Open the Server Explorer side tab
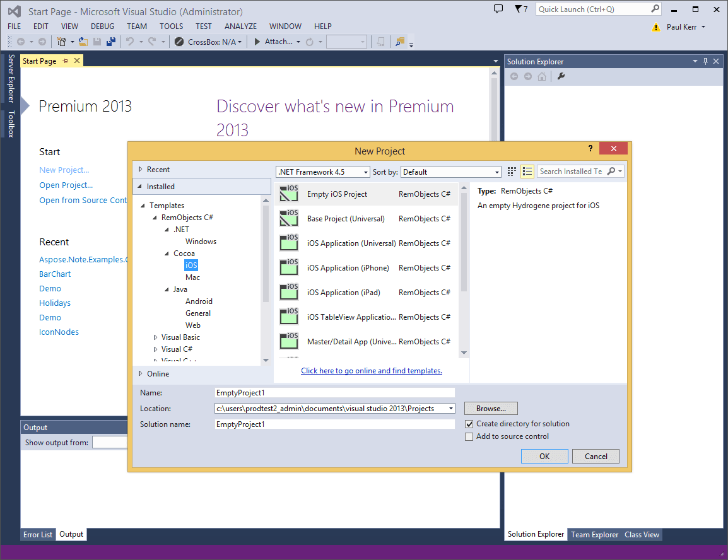 (x=11, y=78)
